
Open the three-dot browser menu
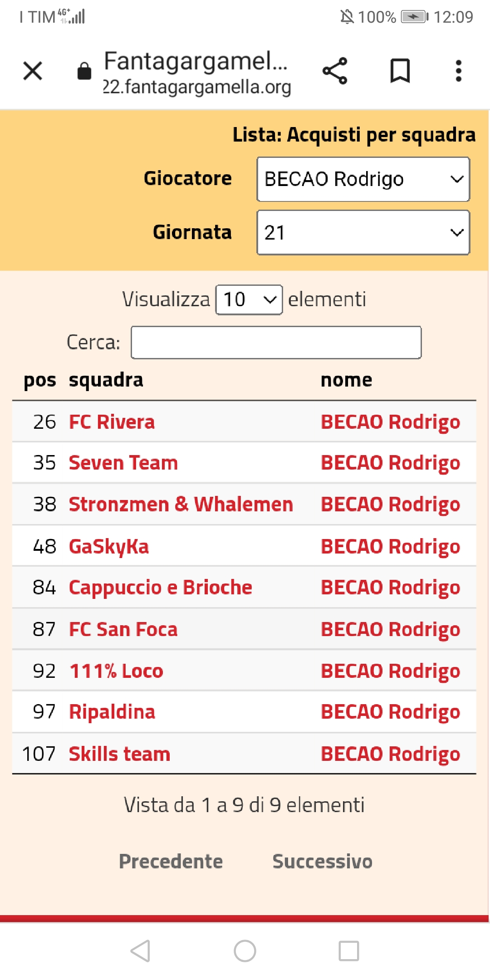[459, 71]
